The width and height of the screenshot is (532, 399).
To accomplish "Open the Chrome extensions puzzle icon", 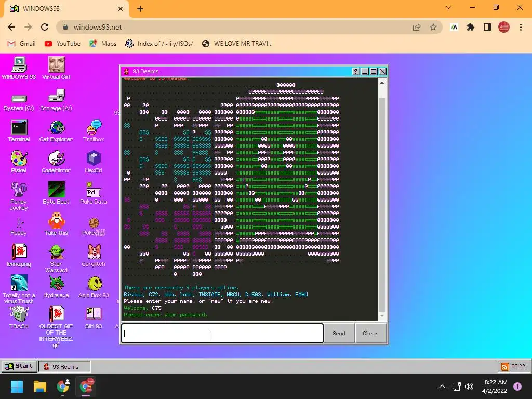I will (x=471, y=27).
